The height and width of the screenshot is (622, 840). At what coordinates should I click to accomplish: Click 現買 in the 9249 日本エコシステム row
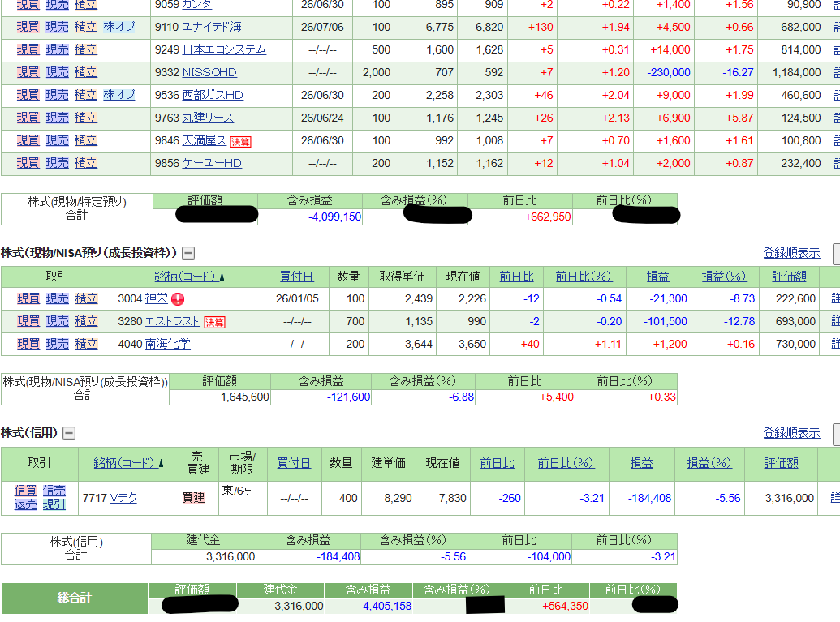(28, 49)
